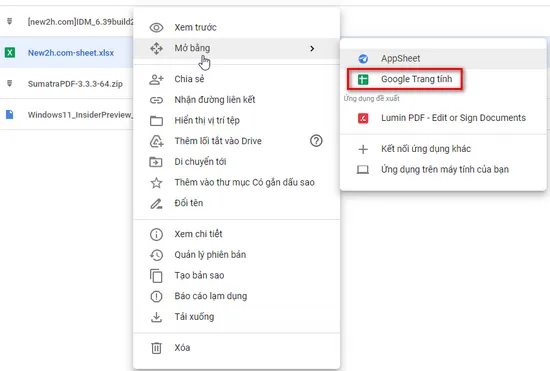Choose Thêm lối tắt vào Drive
The height and width of the screenshot is (371, 550).
(x=236, y=141)
